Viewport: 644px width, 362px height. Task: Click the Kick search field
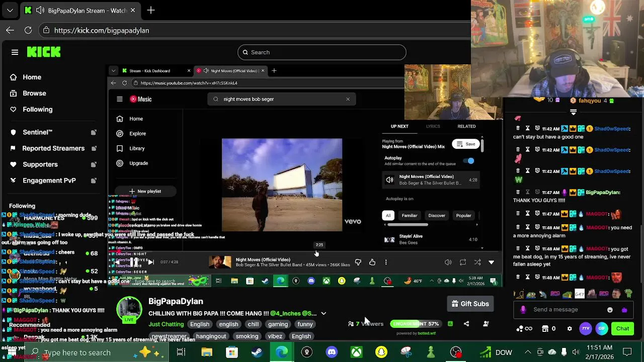pyautogui.click(x=322, y=52)
